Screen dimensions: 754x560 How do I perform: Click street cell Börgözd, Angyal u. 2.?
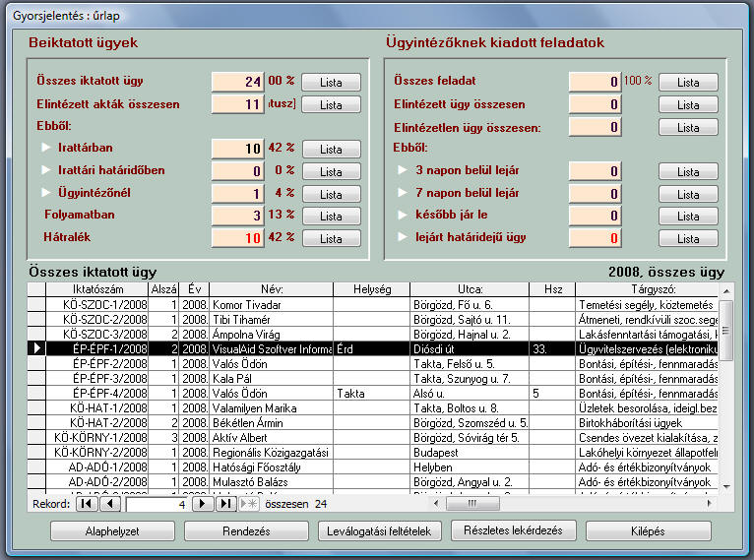pyautogui.click(x=470, y=481)
